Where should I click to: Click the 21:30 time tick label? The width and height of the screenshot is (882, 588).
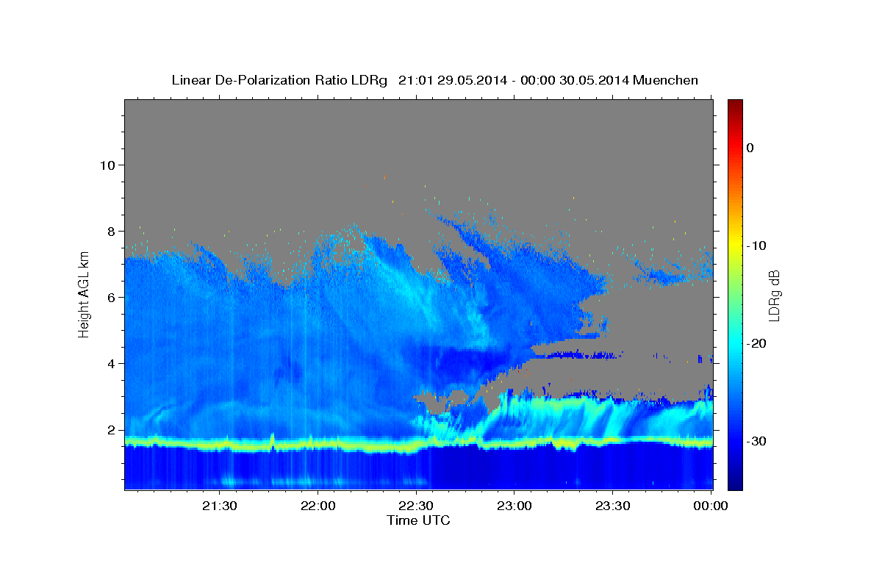pos(220,506)
